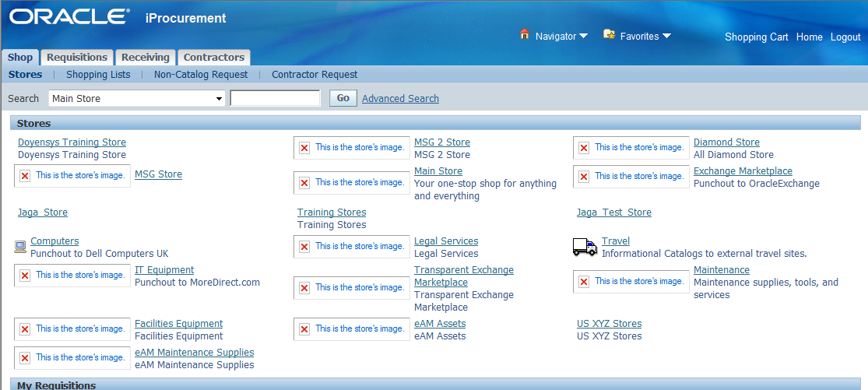Click the broken image beside MSG Store
This screenshot has height=390, width=868.
click(72, 175)
